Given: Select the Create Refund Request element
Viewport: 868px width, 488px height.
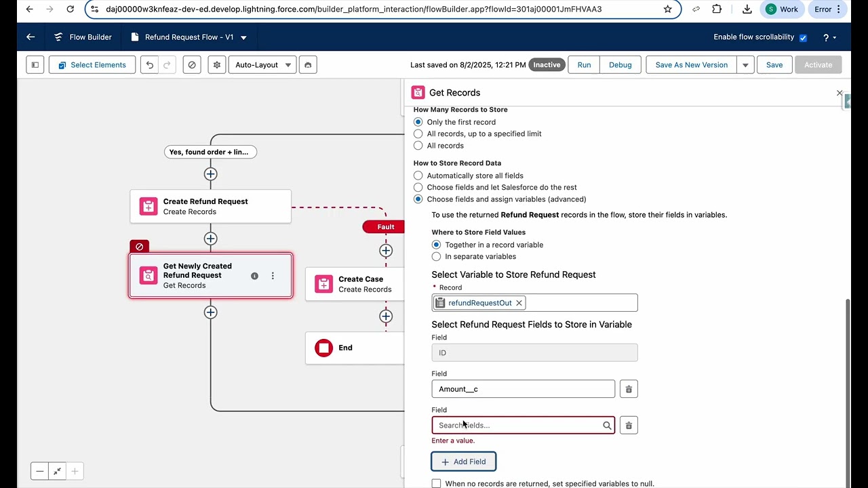Looking at the screenshot, I should click(210, 206).
